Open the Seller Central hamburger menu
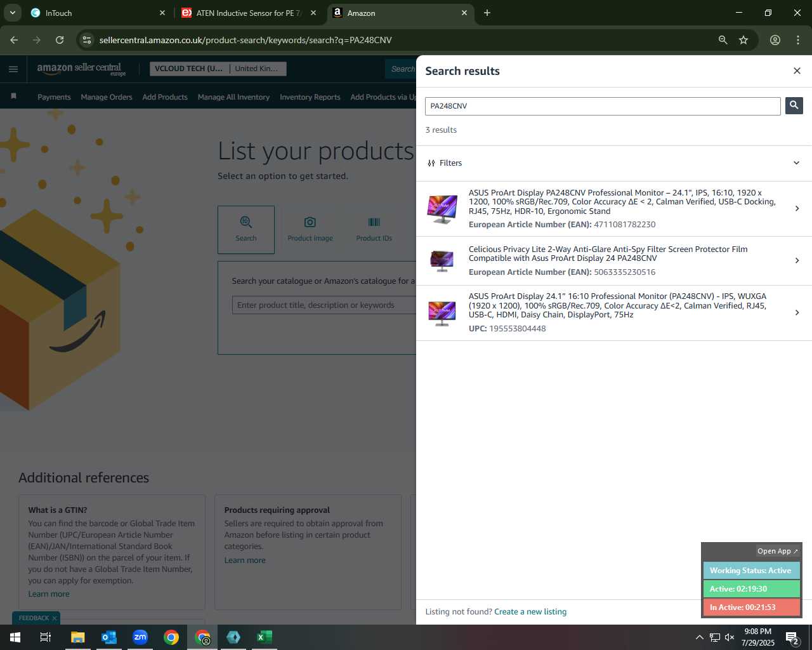 click(x=13, y=69)
